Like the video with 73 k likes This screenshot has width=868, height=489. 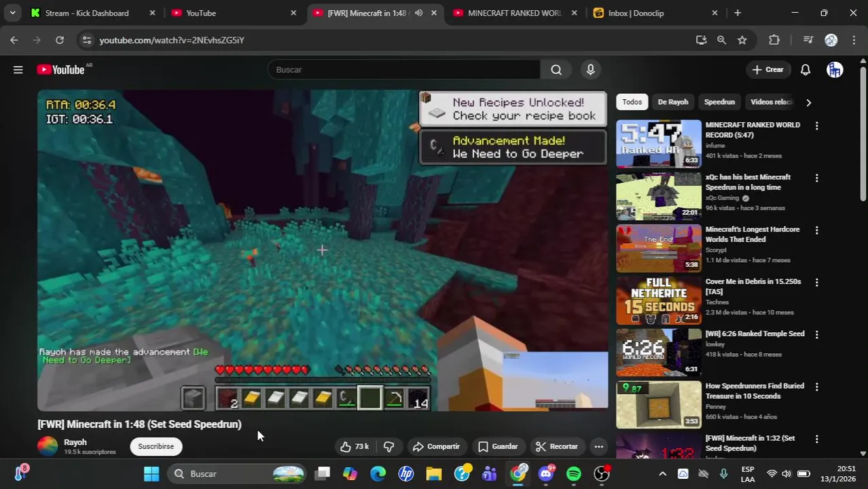pos(355,446)
